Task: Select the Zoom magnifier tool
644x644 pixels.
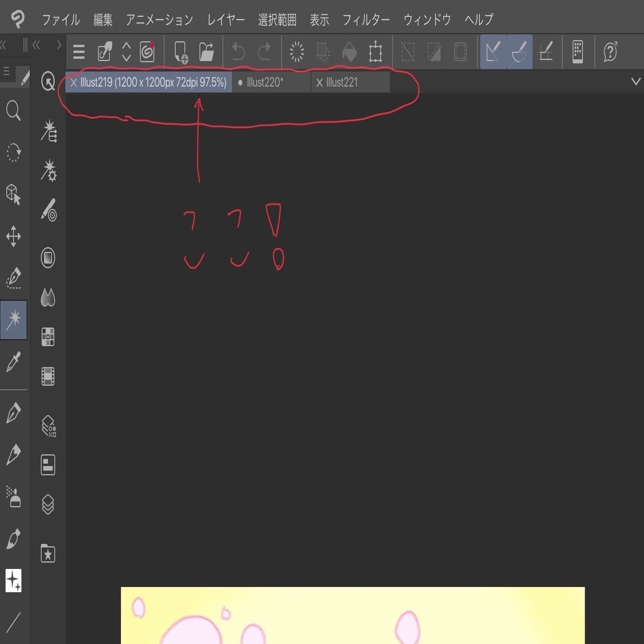Action: click(x=13, y=111)
